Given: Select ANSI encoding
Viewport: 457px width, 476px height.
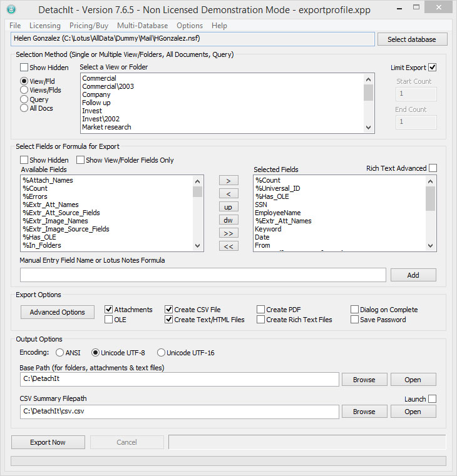Looking at the screenshot, I should 60,352.
